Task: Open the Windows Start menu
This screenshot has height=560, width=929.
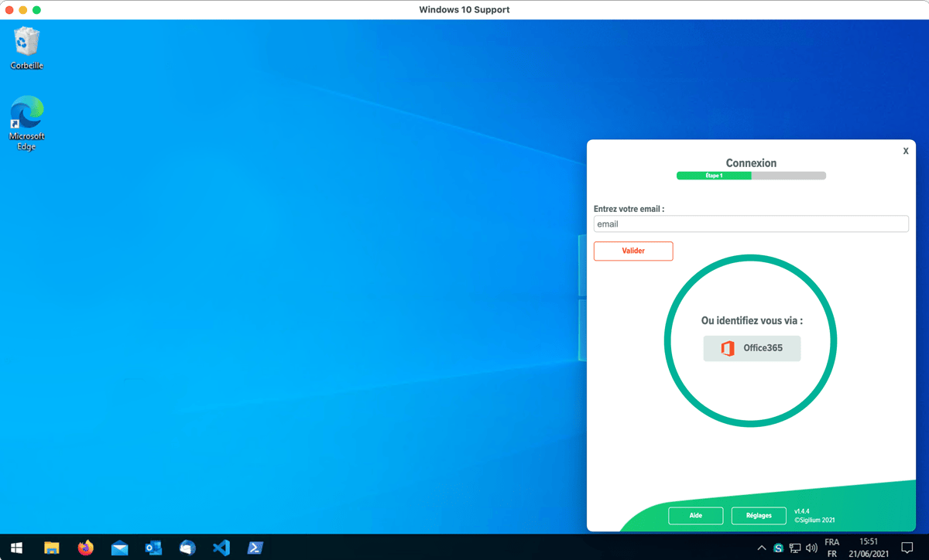Action: (x=16, y=548)
